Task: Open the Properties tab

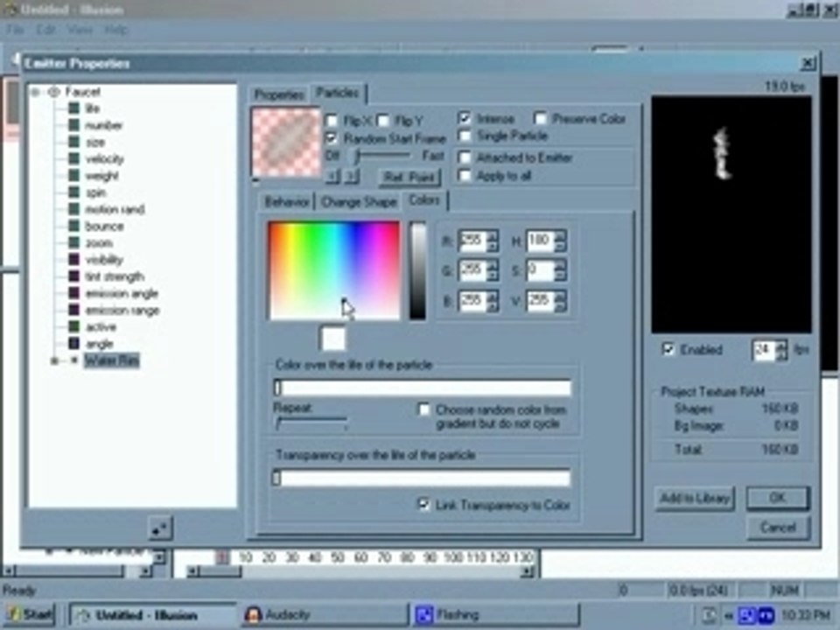Action: [x=278, y=94]
